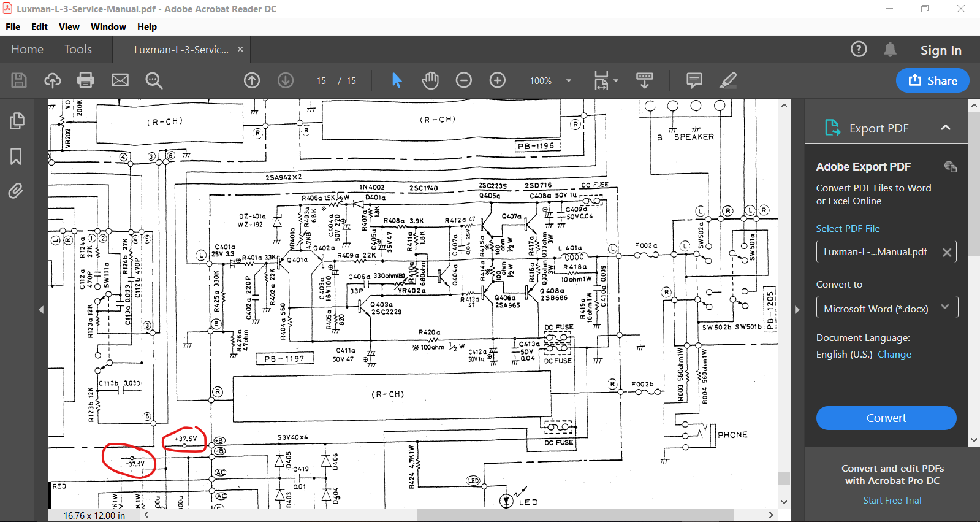Click the selected PDF filename field
The image size is (980, 522).
coord(886,251)
